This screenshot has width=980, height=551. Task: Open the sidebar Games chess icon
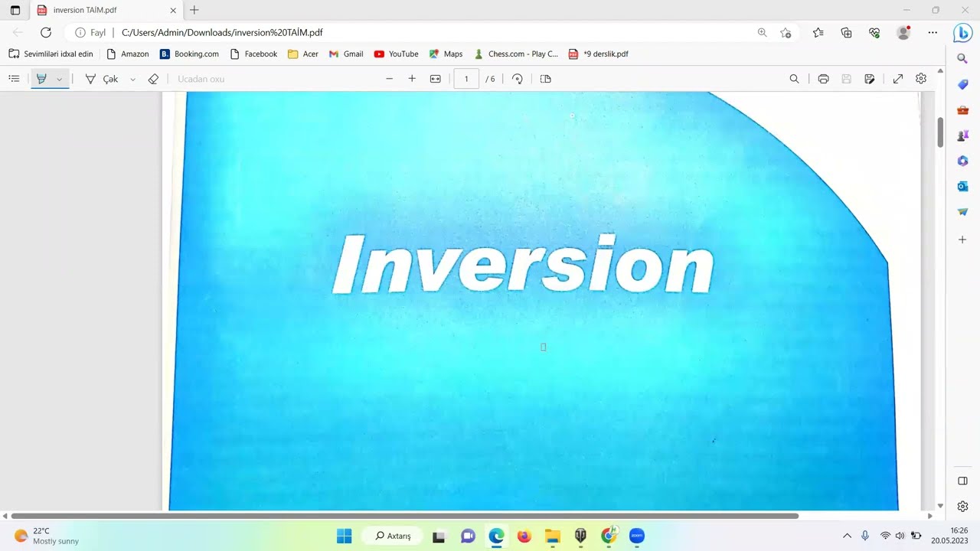pyautogui.click(x=962, y=135)
